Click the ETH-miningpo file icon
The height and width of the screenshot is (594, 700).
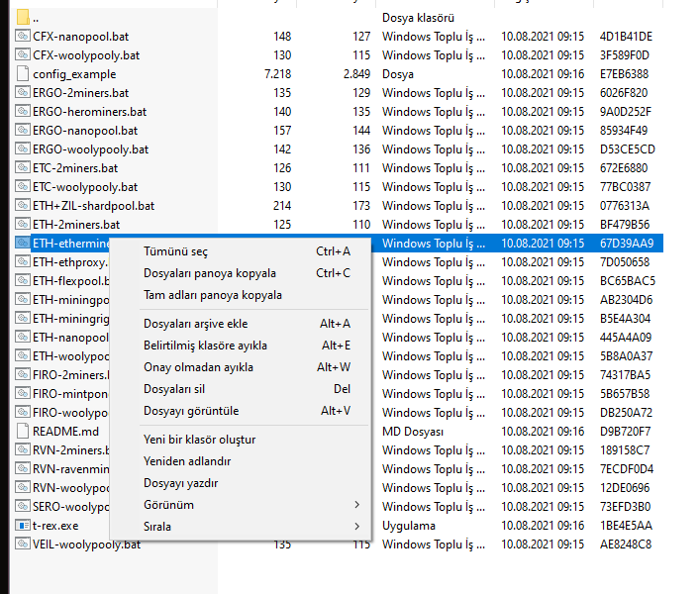23,299
